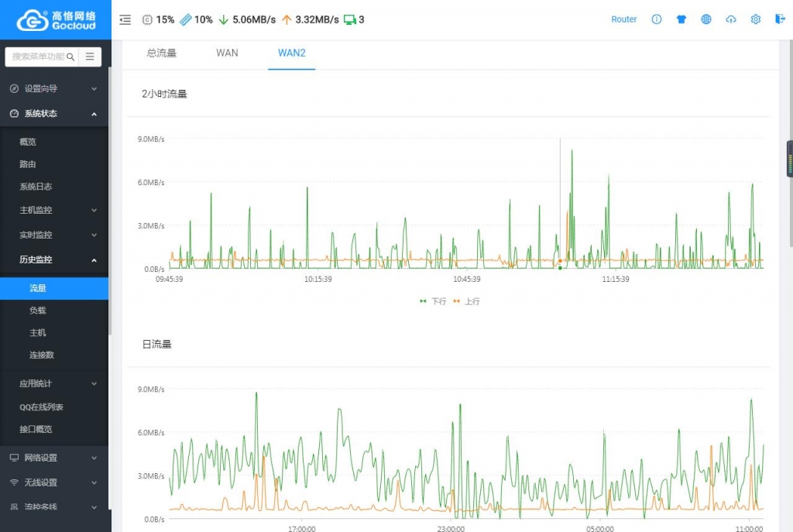Switch to the 总流量 tab
This screenshot has width=793, height=532.
point(161,53)
